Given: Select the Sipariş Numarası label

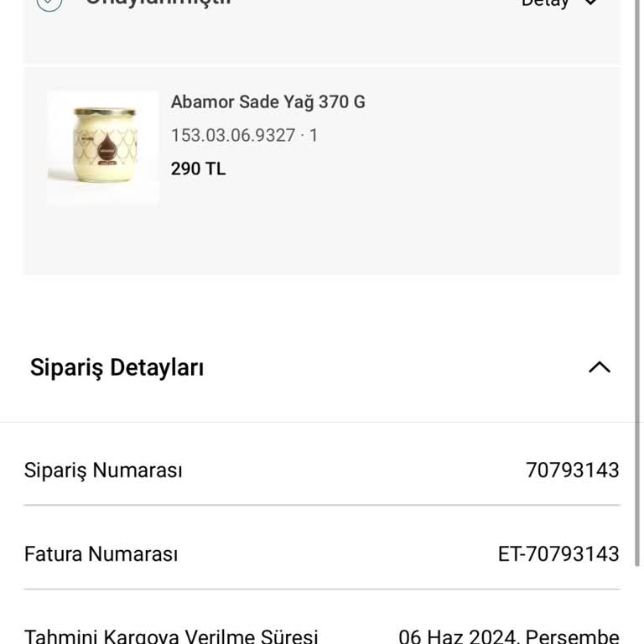Looking at the screenshot, I should 103,470.
